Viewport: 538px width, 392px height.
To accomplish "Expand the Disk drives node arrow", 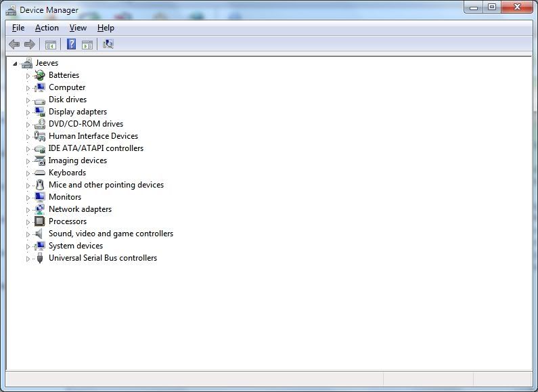I will (28, 100).
